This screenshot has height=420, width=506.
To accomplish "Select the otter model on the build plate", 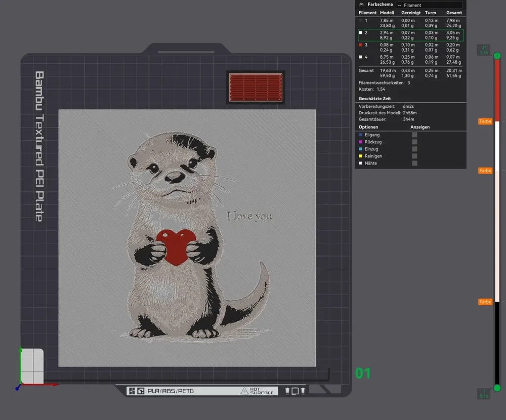I will click(187, 238).
